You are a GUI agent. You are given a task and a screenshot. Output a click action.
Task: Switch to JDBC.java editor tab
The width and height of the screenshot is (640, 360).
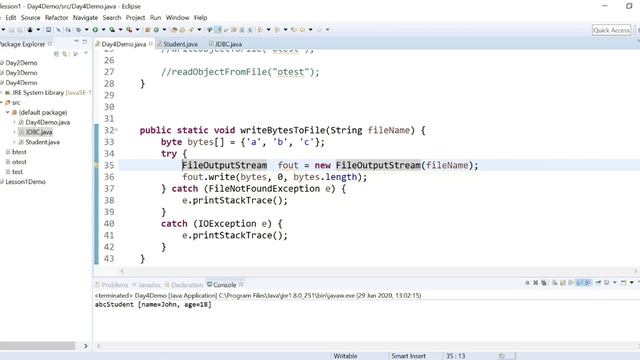[228, 44]
